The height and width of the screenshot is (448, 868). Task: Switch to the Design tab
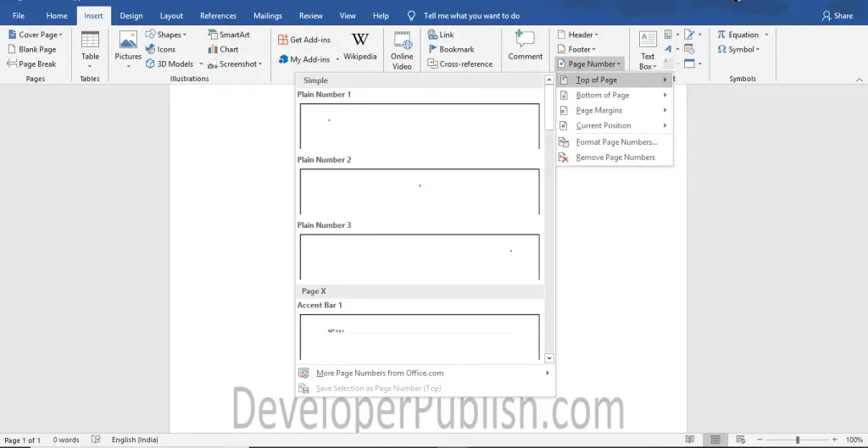[131, 15]
